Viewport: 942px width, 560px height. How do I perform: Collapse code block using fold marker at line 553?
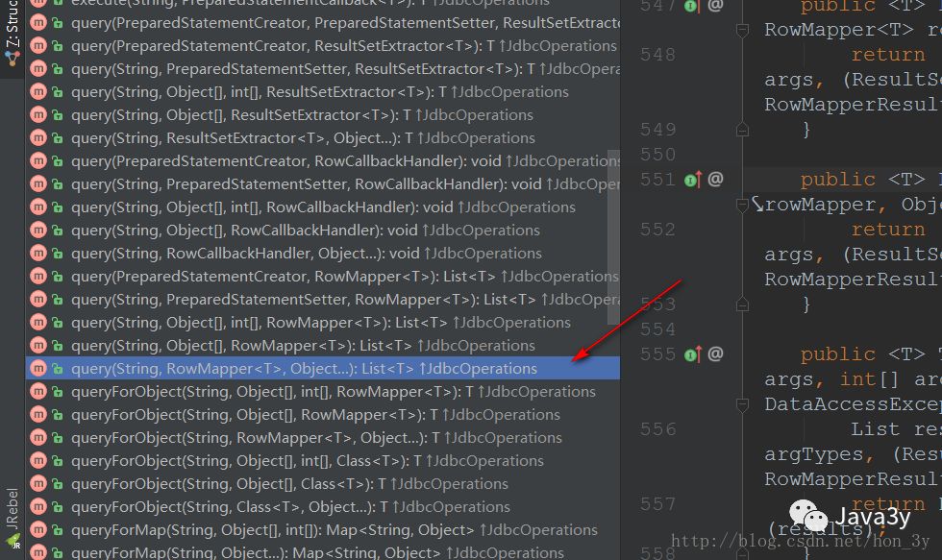(x=742, y=304)
